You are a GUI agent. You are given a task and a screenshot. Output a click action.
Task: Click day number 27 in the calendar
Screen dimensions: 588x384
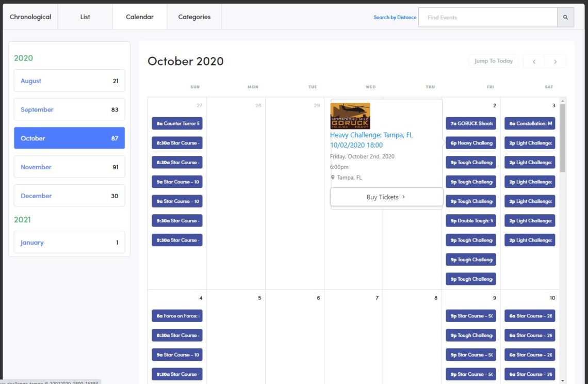point(200,105)
